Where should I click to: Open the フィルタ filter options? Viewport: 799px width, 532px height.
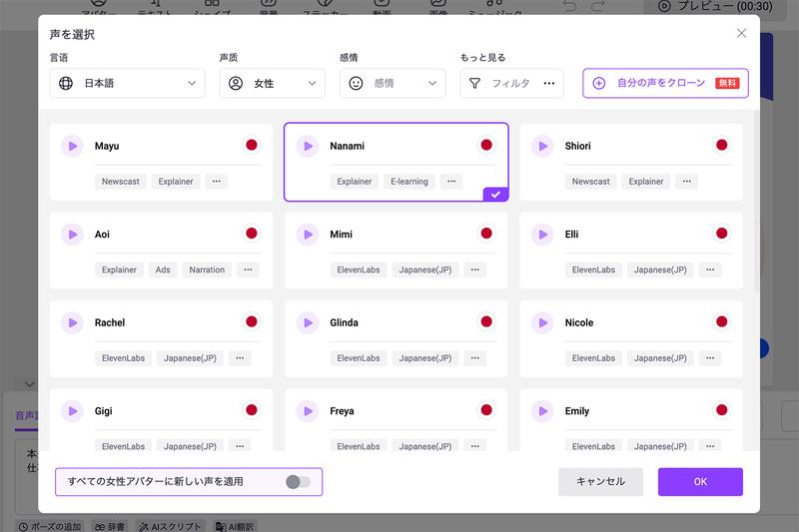pos(511,84)
